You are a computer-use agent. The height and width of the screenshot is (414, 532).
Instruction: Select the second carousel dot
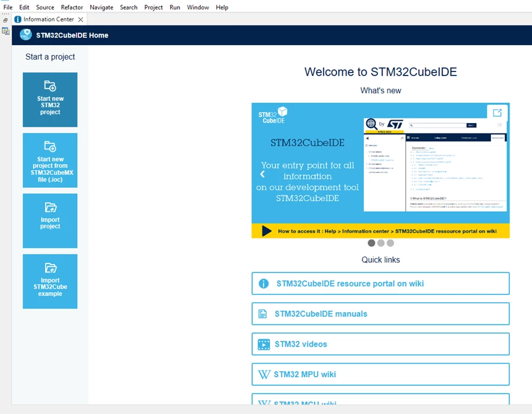tap(380, 243)
